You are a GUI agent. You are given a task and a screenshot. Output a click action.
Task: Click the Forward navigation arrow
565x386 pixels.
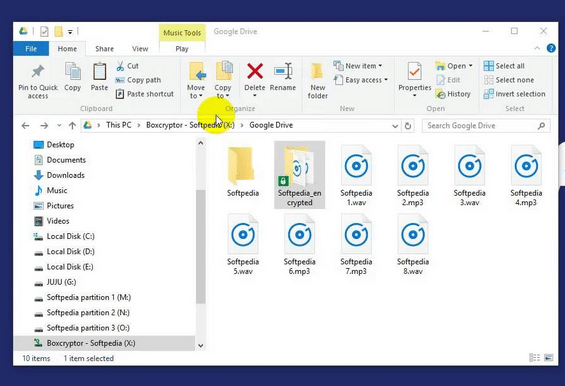(x=44, y=126)
